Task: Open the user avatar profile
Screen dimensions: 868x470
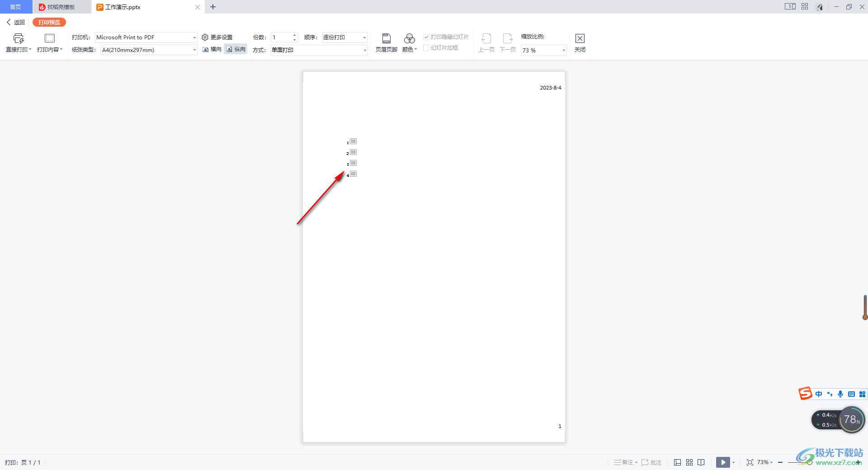Action: [x=820, y=7]
